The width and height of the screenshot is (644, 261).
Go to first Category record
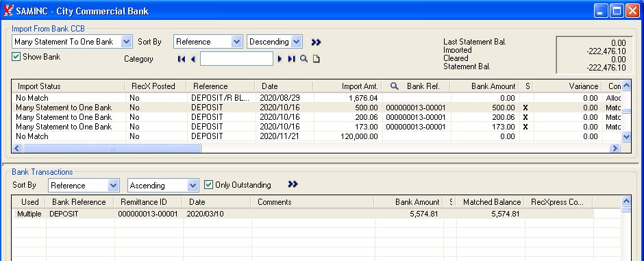coord(181,59)
